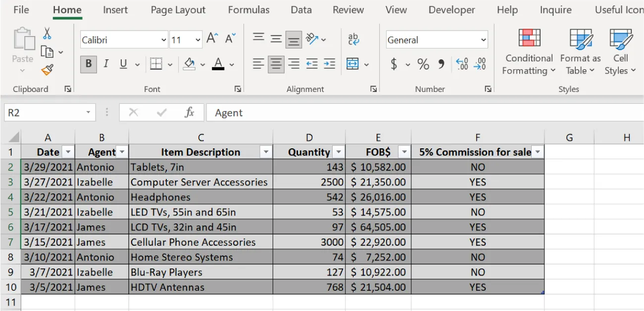Click the Comma Style icon
Image resolution: width=644 pixels, height=311 pixels.
441,63
